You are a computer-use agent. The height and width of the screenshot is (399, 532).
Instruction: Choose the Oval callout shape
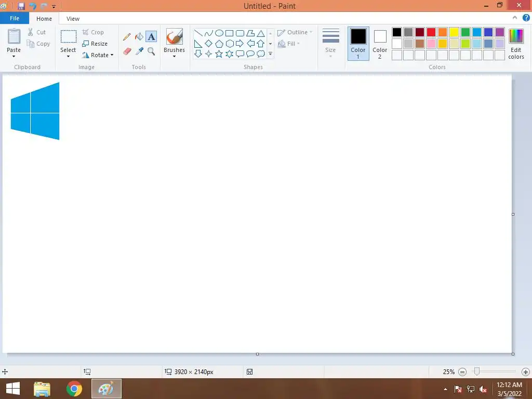[250, 54]
